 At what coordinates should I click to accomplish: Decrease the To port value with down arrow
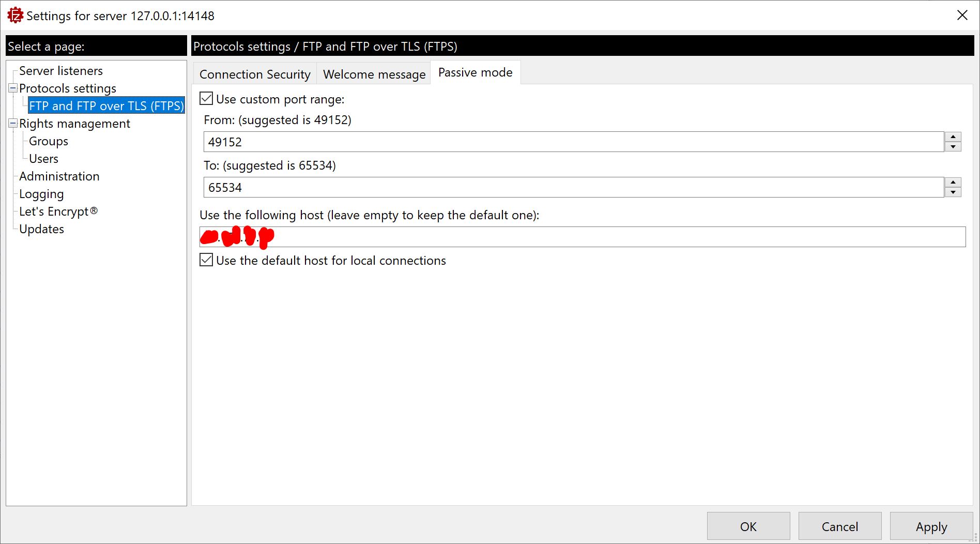tap(953, 192)
